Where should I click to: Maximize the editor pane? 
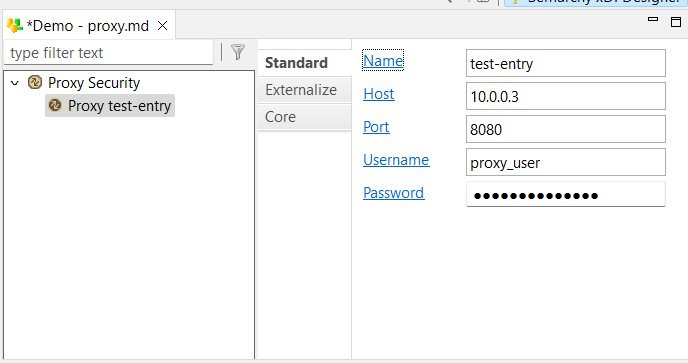coord(676,22)
